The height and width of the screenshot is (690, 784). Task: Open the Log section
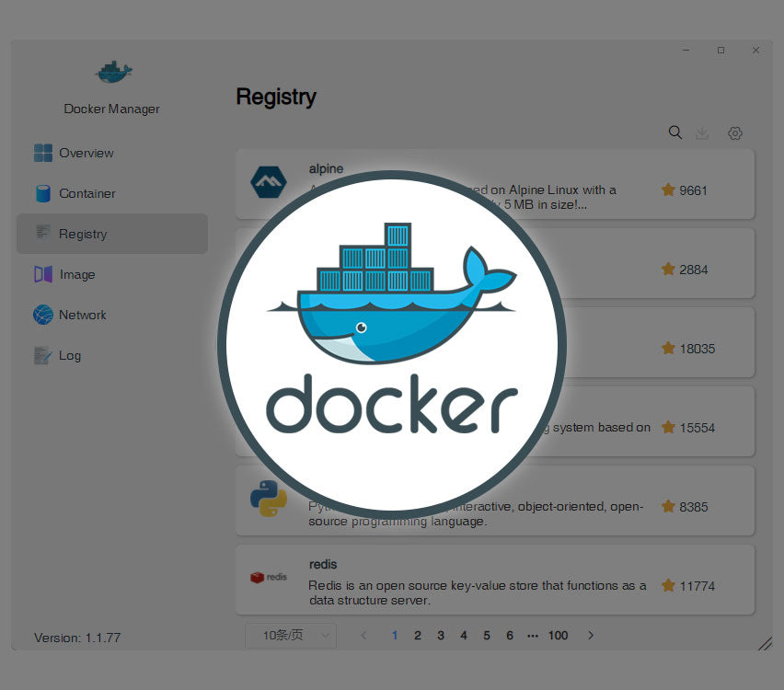point(69,355)
